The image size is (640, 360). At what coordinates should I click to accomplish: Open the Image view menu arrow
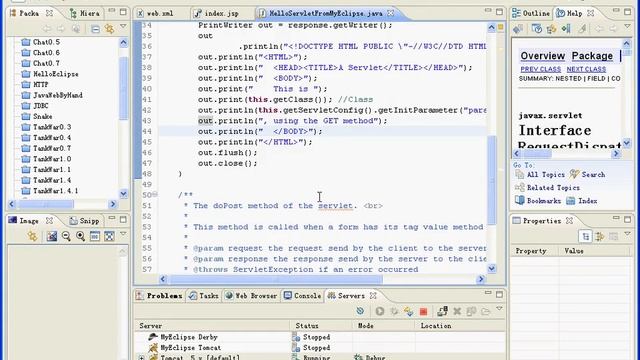pyautogui.click(x=123, y=234)
